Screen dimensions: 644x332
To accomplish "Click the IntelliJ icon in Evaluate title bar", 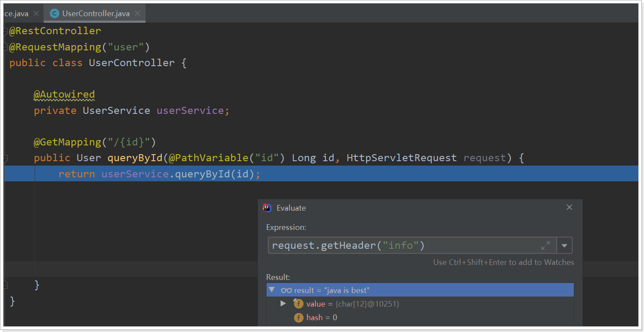I will pyautogui.click(x=267, y=208).
